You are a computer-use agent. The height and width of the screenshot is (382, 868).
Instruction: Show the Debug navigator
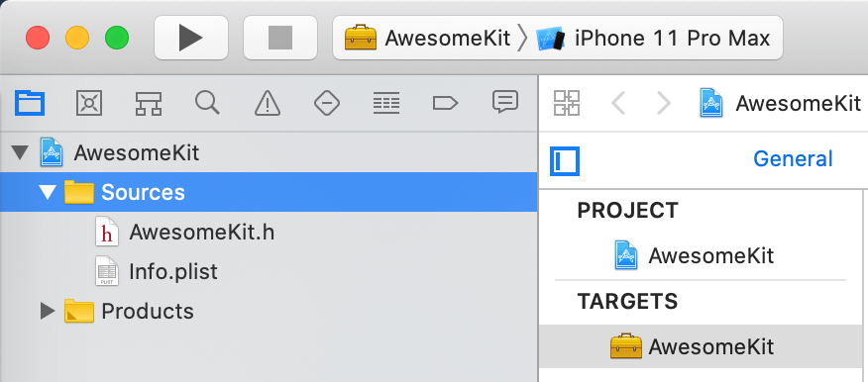pyautogui.click(x=386, y=103)
